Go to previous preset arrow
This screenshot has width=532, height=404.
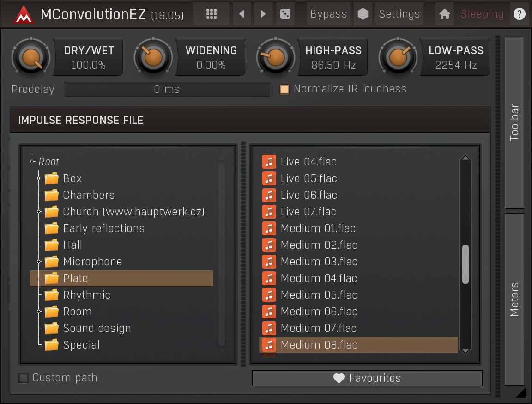click(242, 14)
